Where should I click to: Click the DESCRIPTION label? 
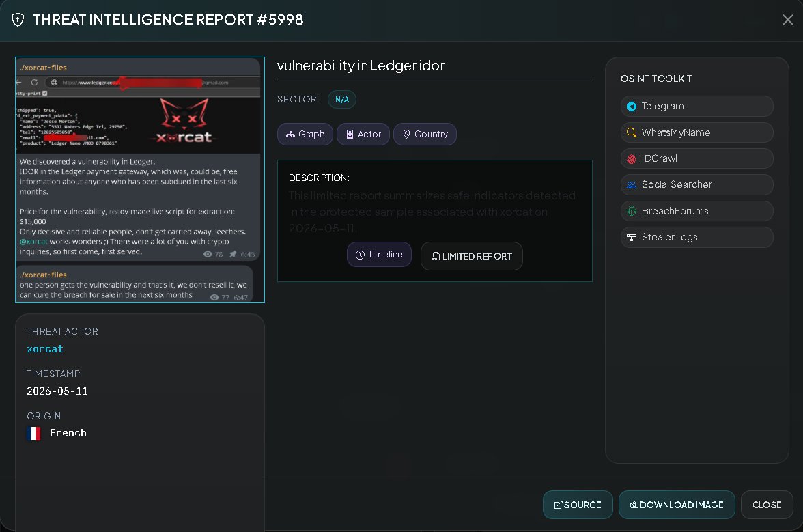point(319,178)
